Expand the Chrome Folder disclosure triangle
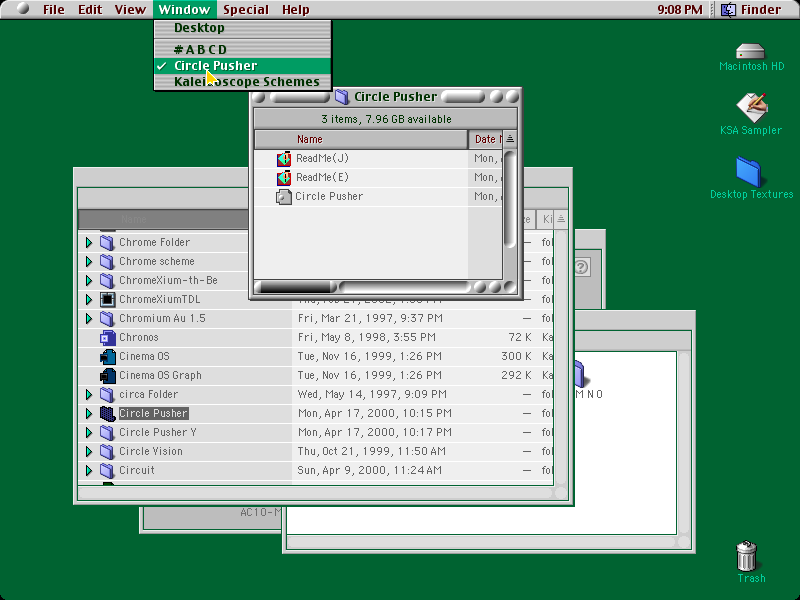800x600 pixels. pos(89,242)
